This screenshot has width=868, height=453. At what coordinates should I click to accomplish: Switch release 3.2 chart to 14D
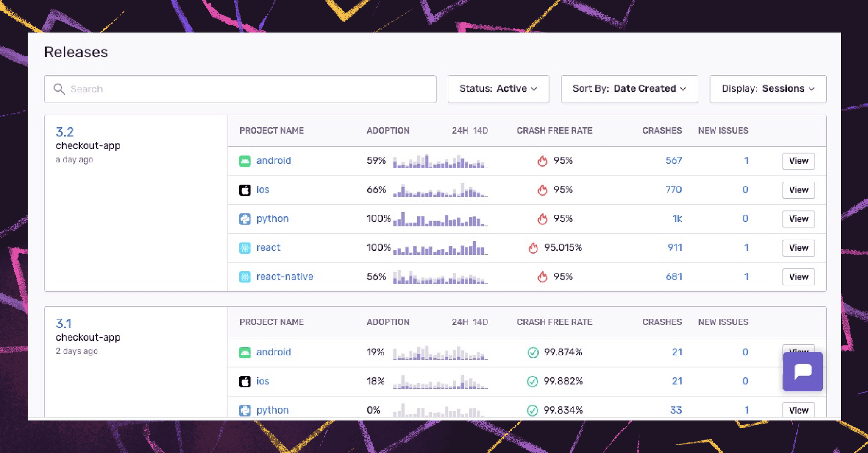point(480,131)
